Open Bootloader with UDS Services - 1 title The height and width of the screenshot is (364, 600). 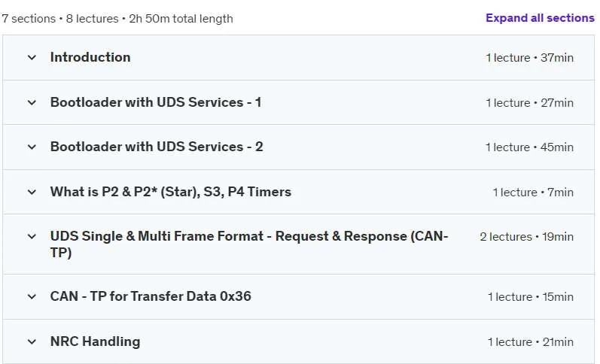coord(156,102)
